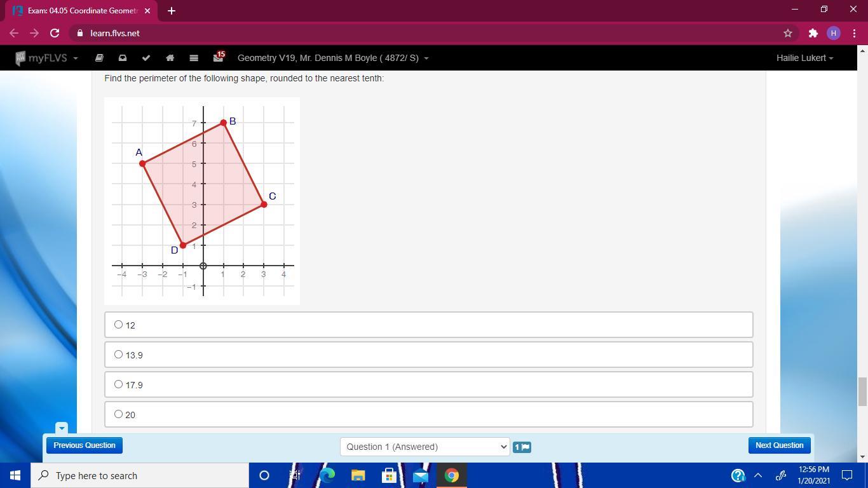
Task: Click the checkmark icon in navbar
Action: tap(146, 58)
